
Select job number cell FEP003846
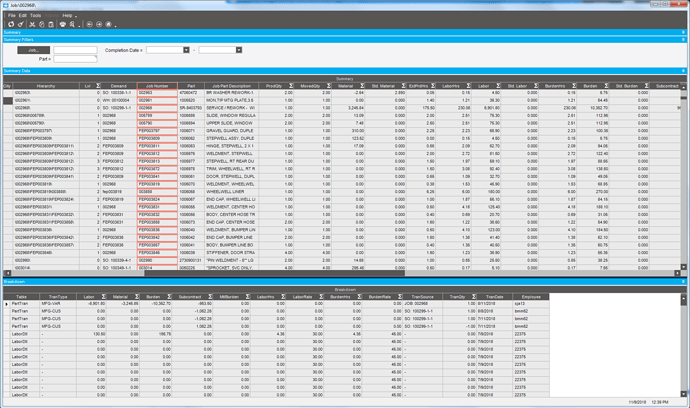tap(157, 253)
